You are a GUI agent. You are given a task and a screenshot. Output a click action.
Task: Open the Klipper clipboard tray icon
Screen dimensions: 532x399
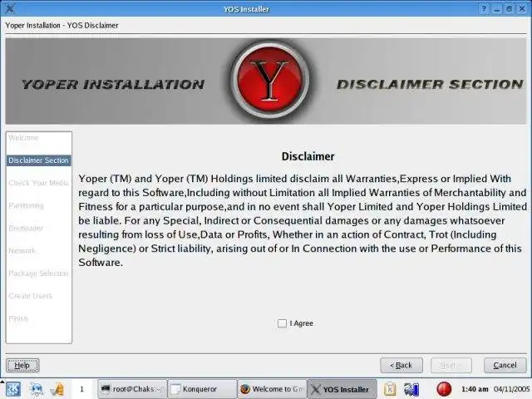(x=390, y=389)
